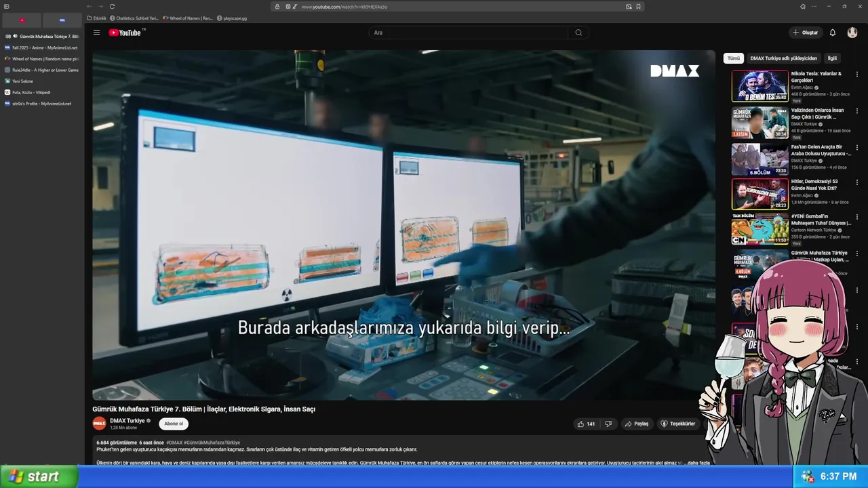Toggle the browser sidebar panel icon
Screen dimensions: 868x488
[7, 6]
